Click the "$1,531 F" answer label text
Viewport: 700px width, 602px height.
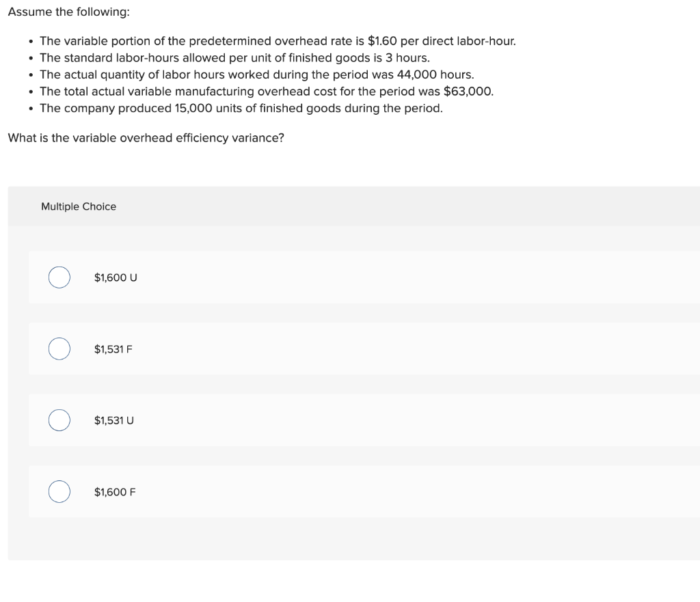point(113,349)
